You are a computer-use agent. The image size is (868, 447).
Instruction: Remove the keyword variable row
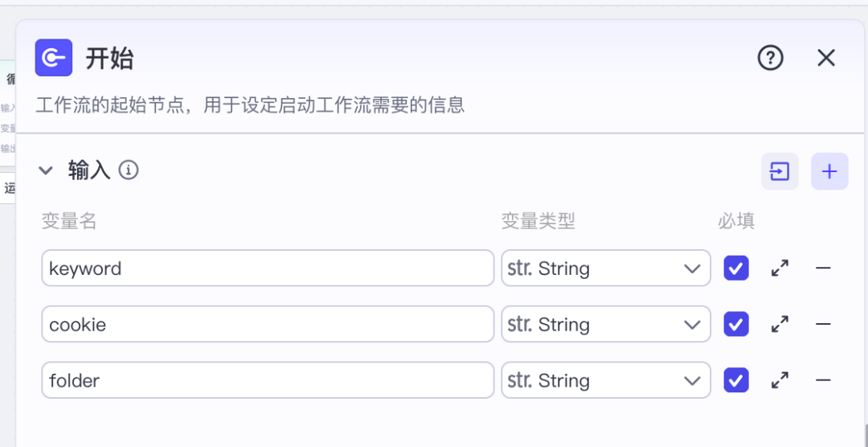coord(823,269)
